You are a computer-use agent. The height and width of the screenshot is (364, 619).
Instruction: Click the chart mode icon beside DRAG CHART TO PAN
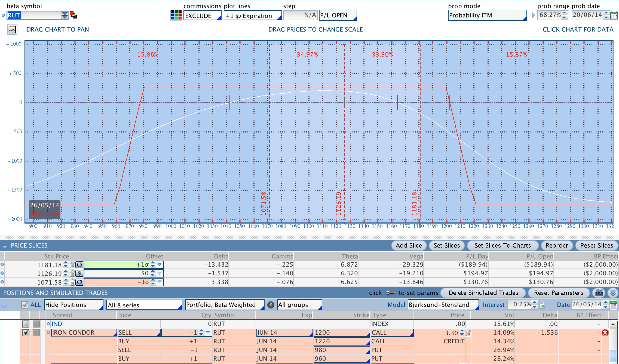[x=12, y=30]
